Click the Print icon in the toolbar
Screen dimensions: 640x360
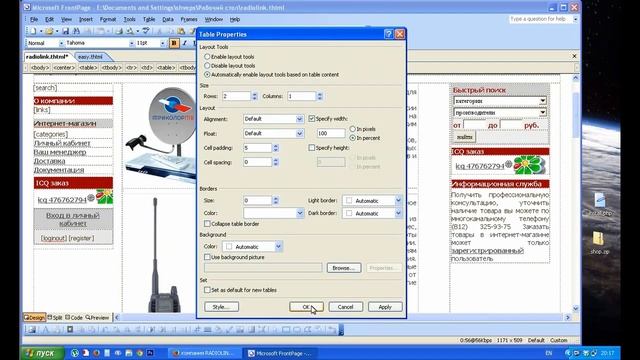[x=119, y=31]
